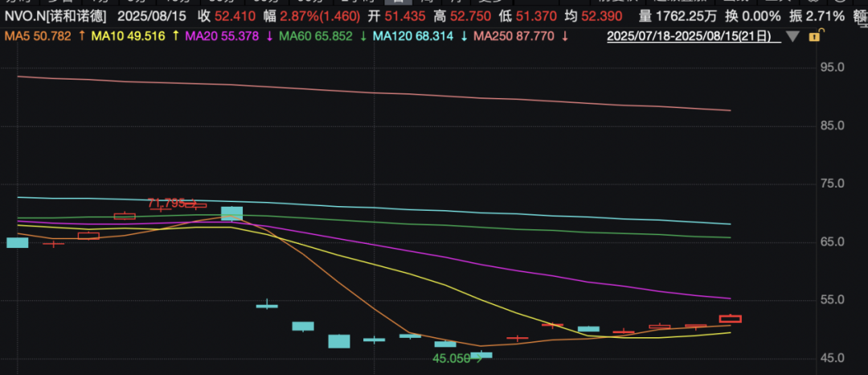
Task: Click the 55.0 price axis label
Action: click(832, 300)
